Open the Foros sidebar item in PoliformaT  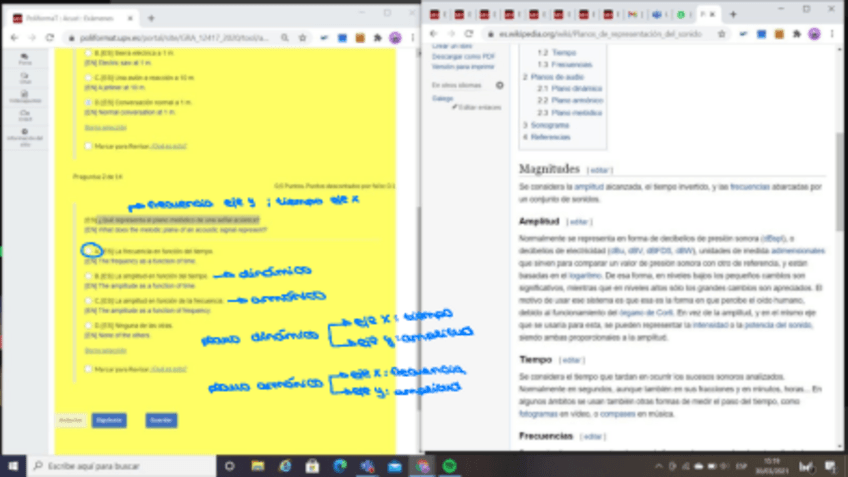tap(25, 59)
